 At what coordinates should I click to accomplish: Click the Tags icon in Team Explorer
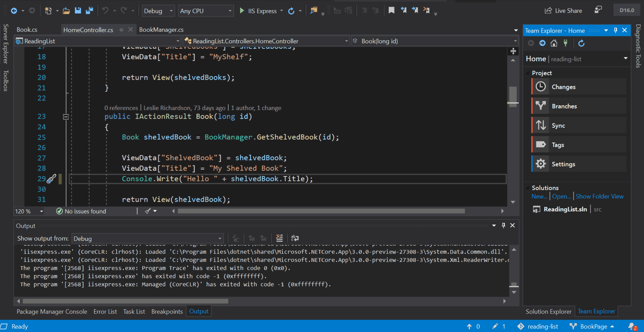541,144
